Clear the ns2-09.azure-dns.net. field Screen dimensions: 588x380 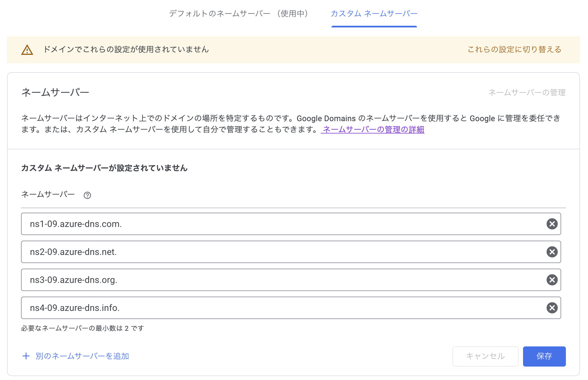click(552, 252)
